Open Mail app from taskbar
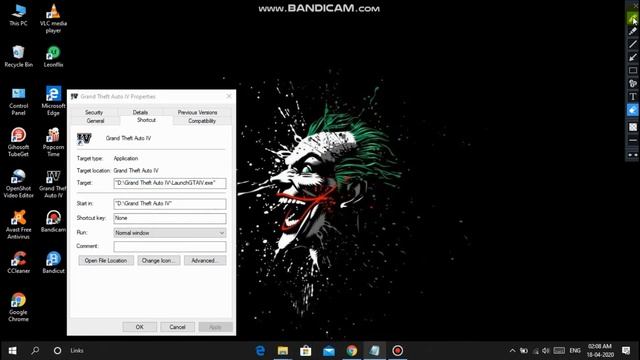This screenshot has height=360, width=640. [x=329, y=351]
